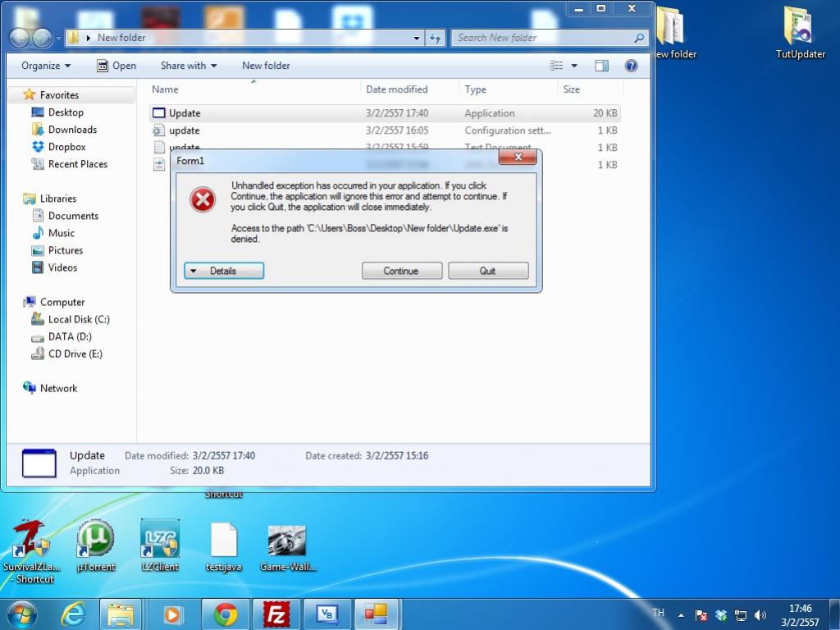
Task: Click Open in the Explorer toolbar
Action: click(116, 66)
